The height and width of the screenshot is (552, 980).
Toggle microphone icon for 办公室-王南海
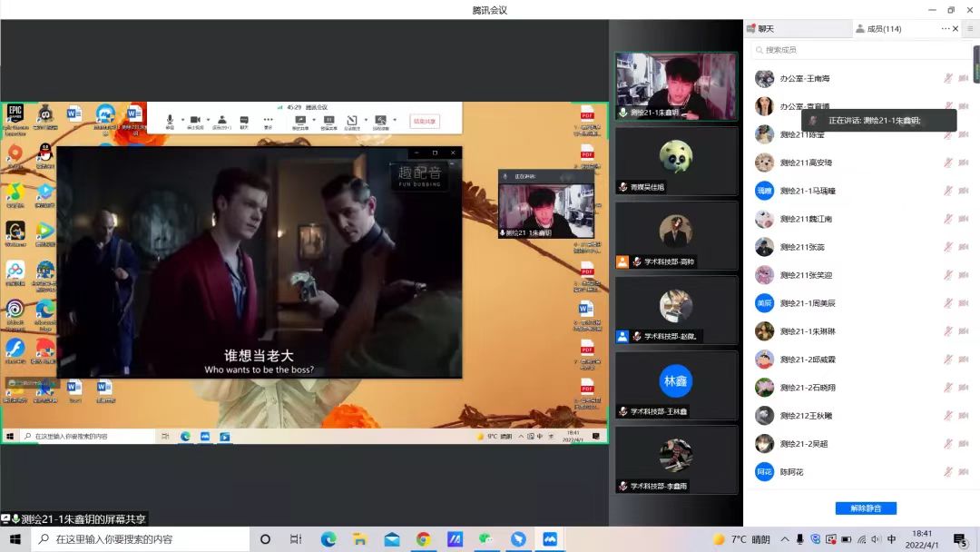point(948,79)
